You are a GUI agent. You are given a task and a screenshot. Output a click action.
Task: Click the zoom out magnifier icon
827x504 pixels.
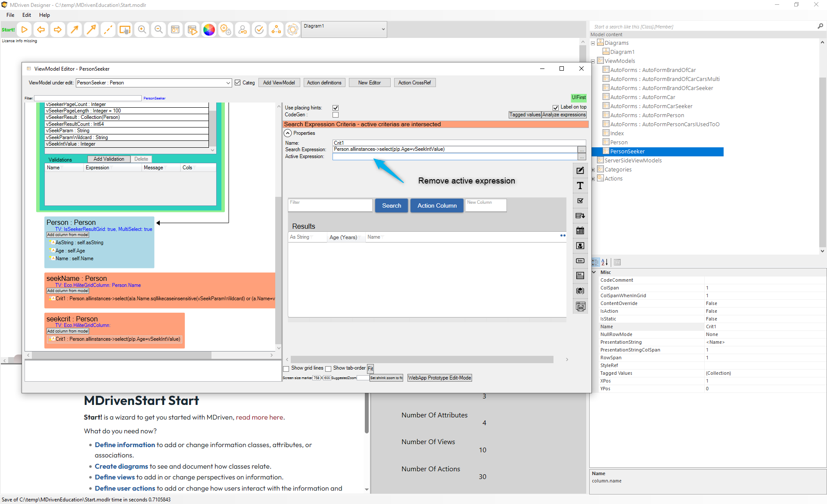pos(159,30)
